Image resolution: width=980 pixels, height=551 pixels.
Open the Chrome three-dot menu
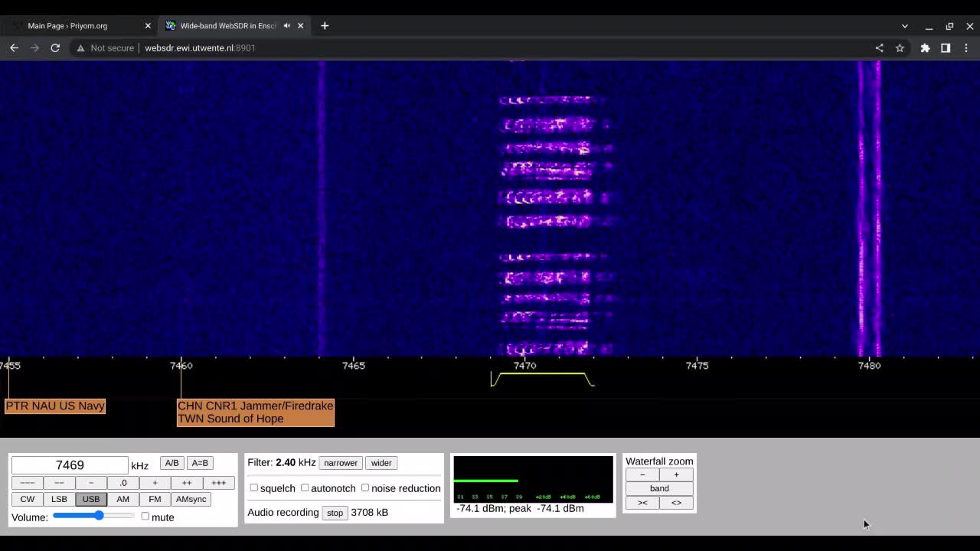click(x=966, y=47)
